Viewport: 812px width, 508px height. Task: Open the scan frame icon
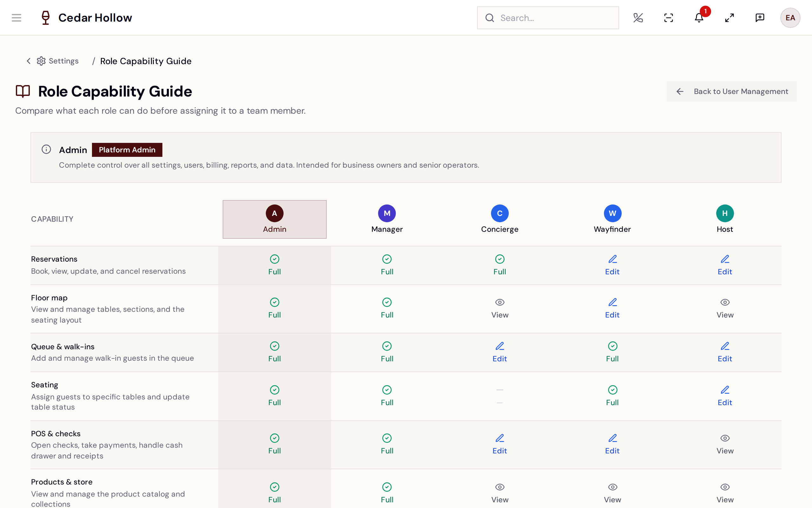click(668, 18)
